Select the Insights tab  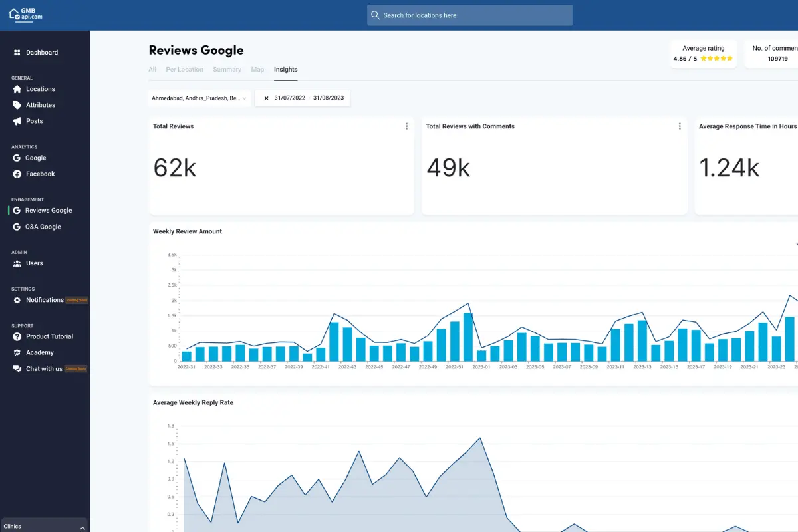286,70
